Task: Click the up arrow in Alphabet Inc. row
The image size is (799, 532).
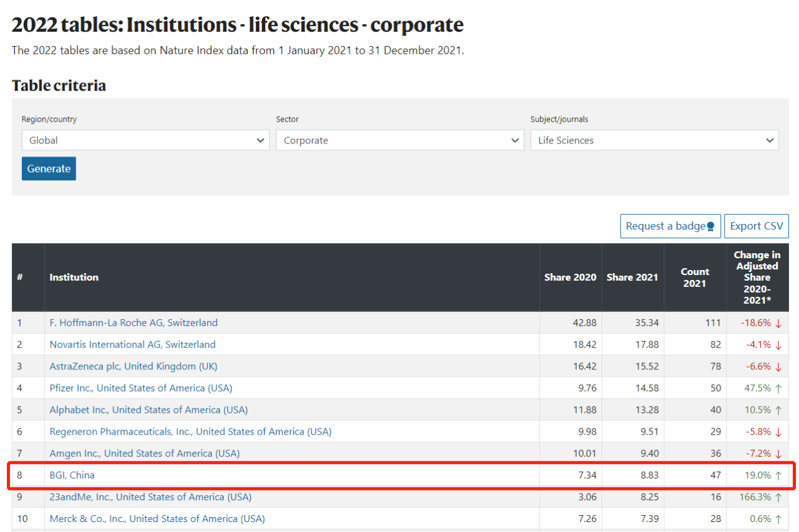Action: pos(778,410)
